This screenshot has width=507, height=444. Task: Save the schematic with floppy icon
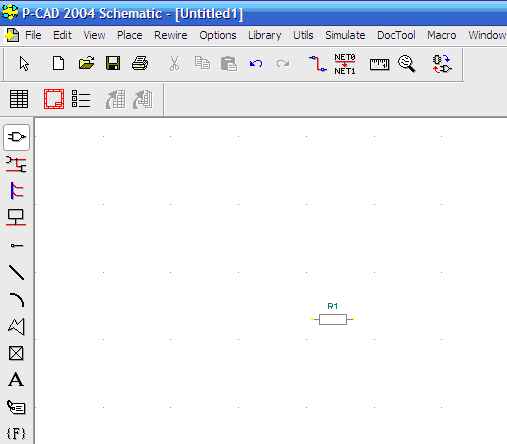click(113, 63)
